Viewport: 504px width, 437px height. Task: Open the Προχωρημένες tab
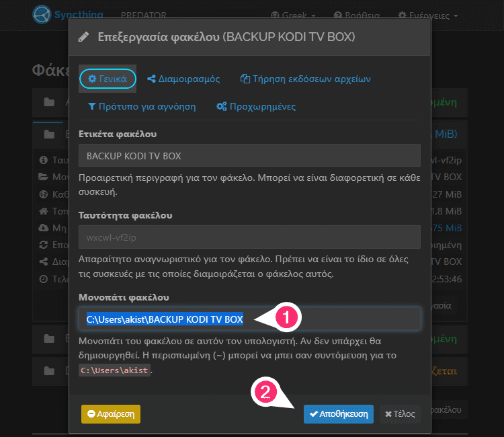coord(256,106)
